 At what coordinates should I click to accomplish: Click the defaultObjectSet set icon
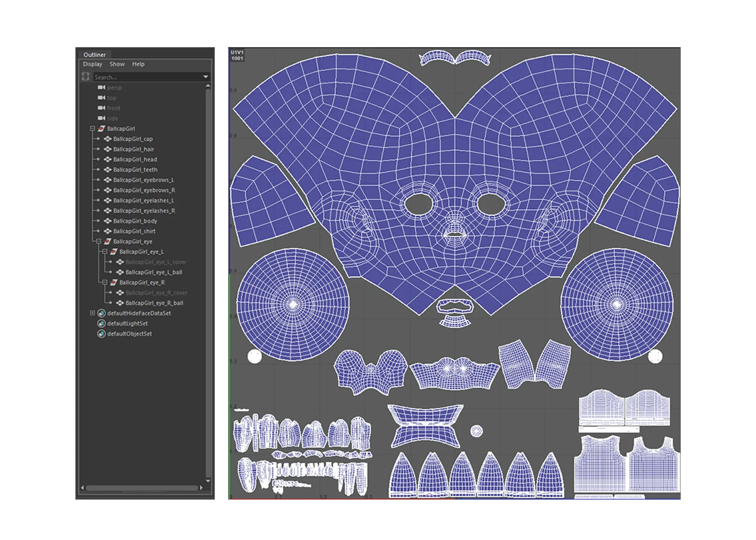(102, 334)
